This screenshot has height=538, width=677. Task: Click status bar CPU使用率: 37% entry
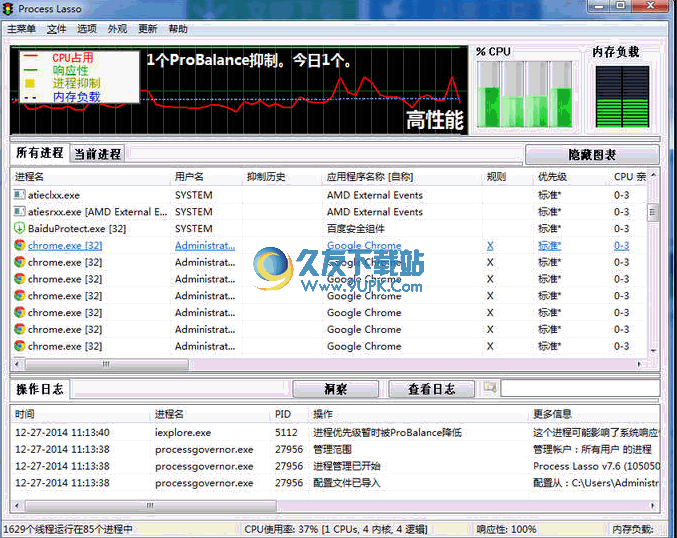(335, 529)
